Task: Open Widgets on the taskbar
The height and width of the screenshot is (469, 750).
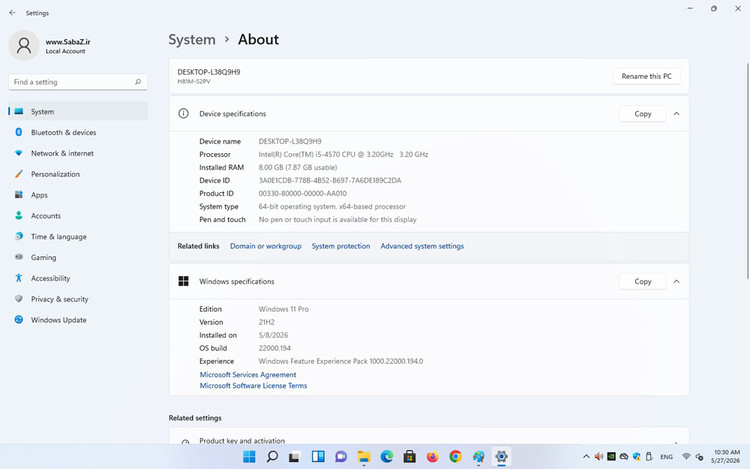Action: coord(318,457)
